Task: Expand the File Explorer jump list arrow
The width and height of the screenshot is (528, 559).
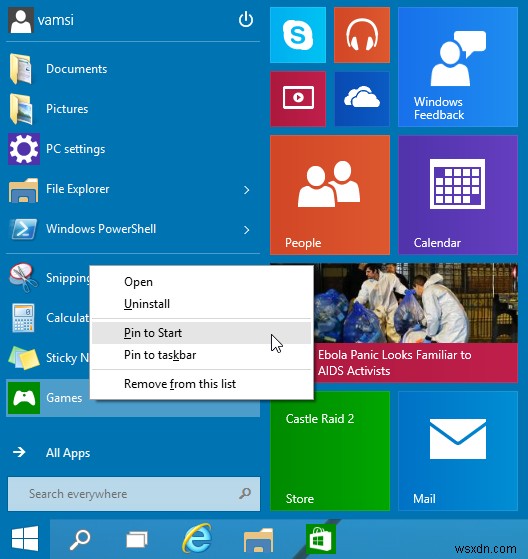Action: (x=246, y=190)
